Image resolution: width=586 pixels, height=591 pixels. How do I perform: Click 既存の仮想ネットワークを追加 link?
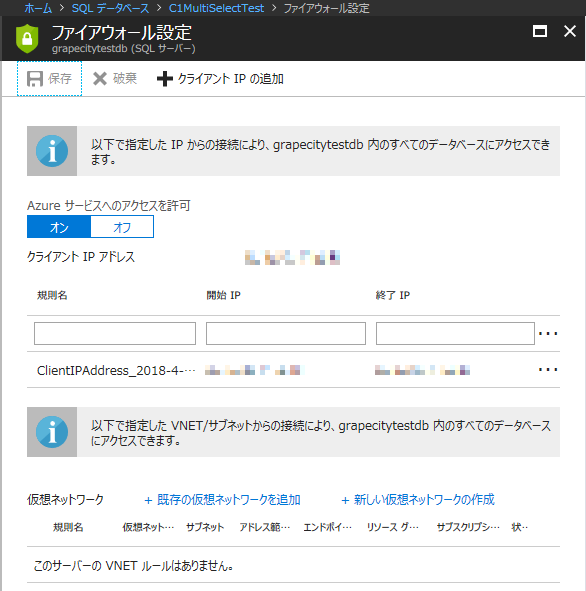click(x=222, y=500)
